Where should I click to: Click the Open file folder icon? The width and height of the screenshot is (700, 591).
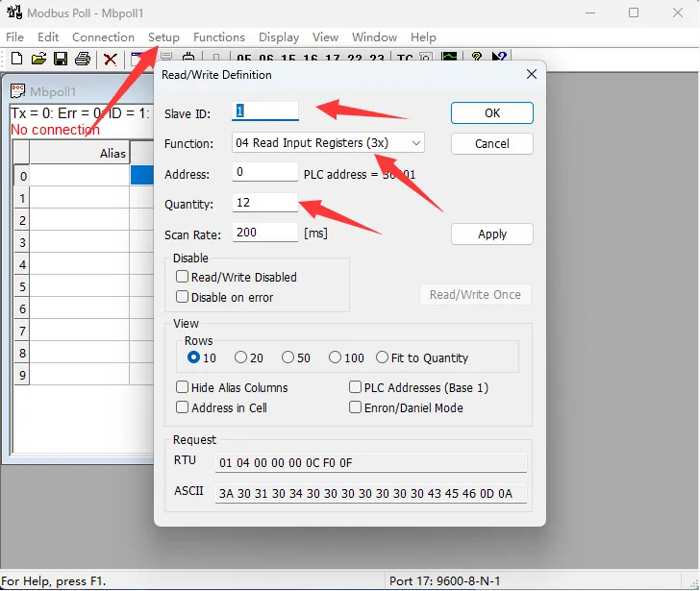pyautogui.click(x=38, y=59)
